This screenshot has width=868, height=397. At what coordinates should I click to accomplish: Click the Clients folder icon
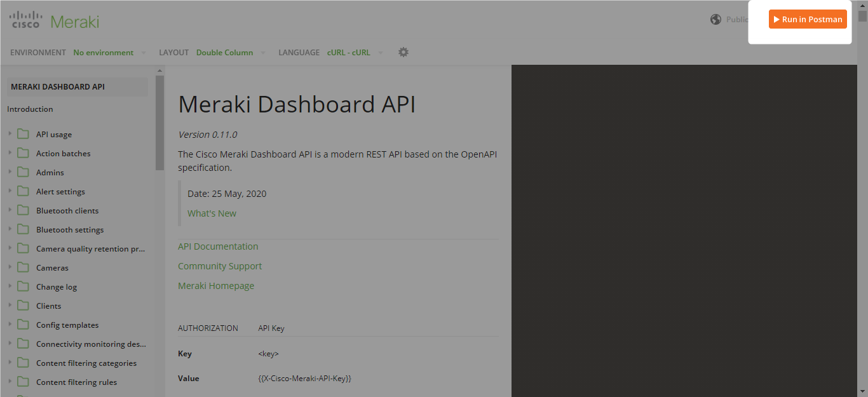point(24,306)
